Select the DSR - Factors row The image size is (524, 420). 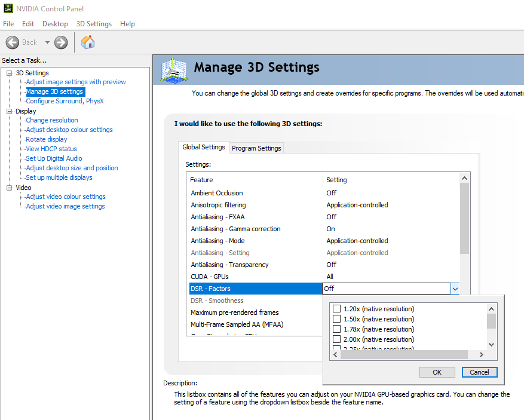255,289
